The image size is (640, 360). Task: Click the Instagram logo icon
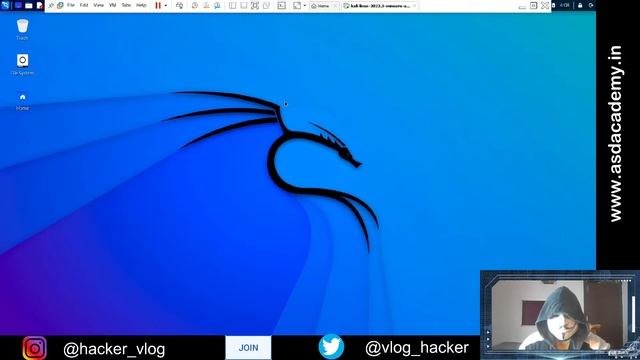coord(35,348)
